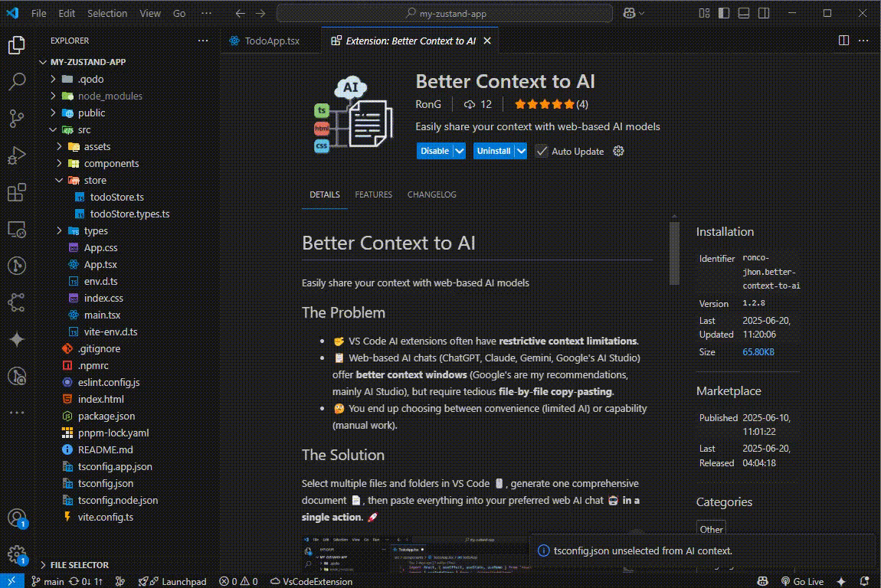
Task: Expand the node_modules folder
Action: click(x=54, y=96)
